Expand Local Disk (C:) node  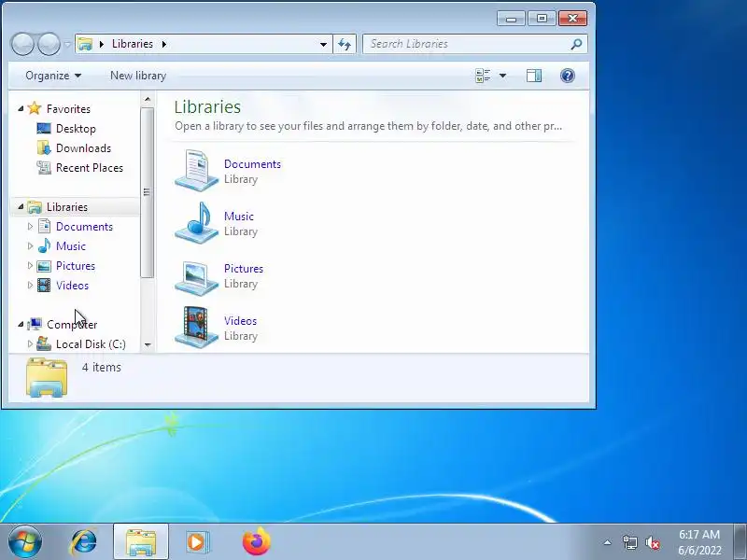pos(30,343)
